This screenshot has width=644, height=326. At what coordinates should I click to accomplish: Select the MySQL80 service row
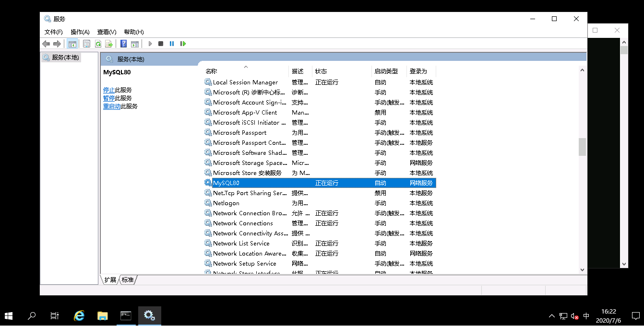pyautogui.click(x=320, y=183)
